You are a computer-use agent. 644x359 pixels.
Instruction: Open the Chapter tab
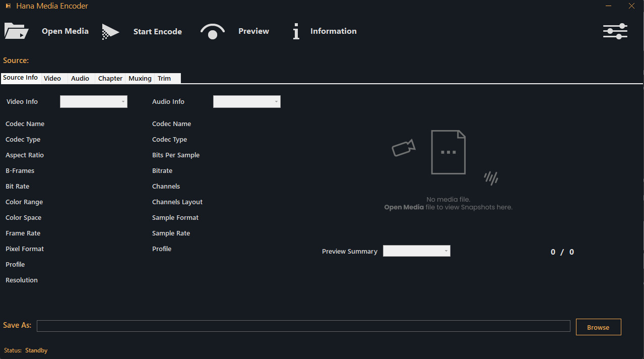tap(110, 78)
